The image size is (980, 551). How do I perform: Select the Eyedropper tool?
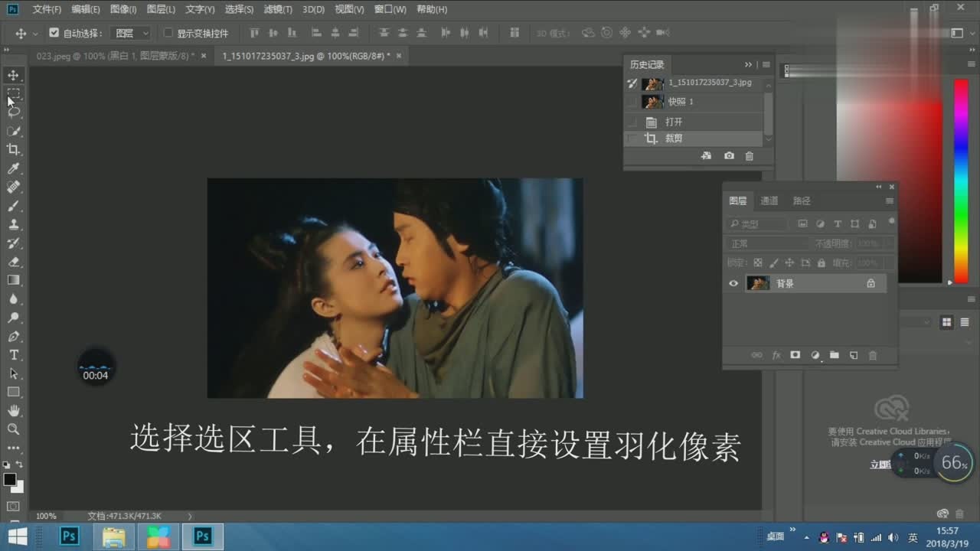(14, 168)
